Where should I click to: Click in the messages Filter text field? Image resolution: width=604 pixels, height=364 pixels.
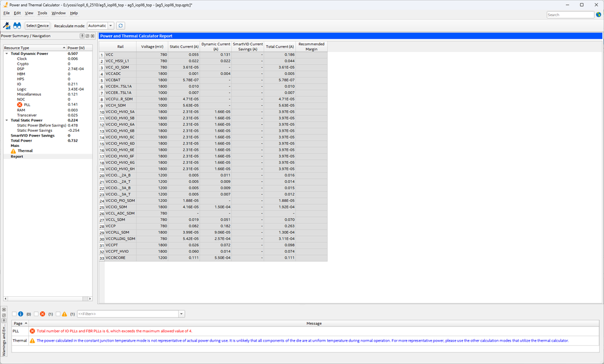click(128, 314)
